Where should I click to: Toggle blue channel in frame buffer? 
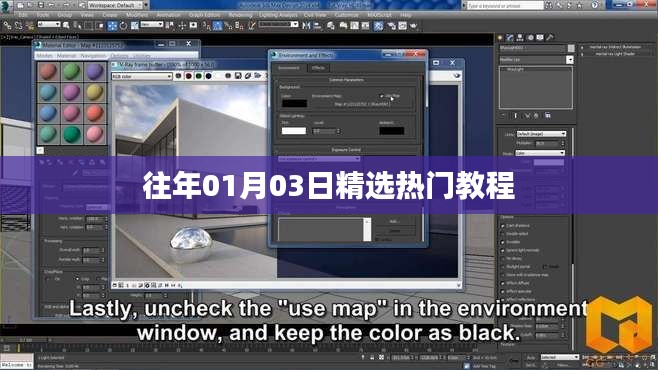[209, 76]
